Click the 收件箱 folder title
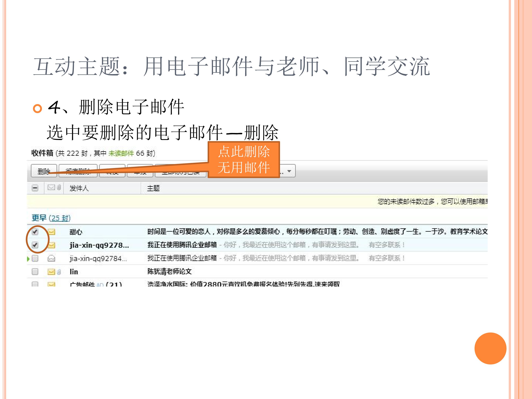This screenshot has height=399, width=532. point(42,153)
